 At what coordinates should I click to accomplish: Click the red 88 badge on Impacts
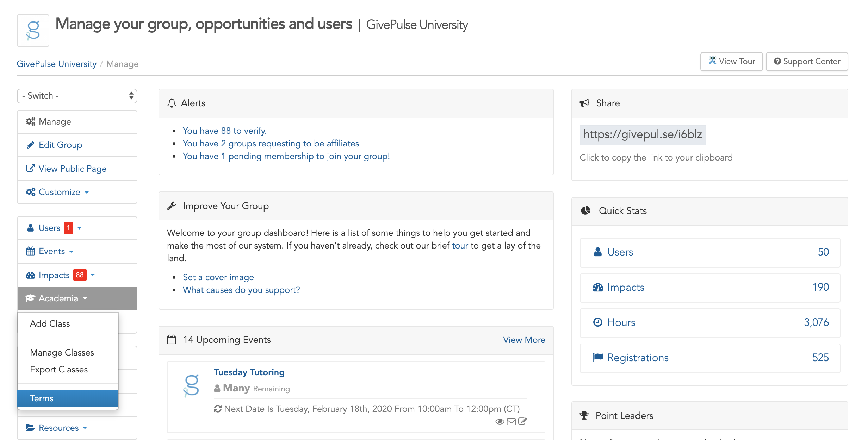click(x=80, y=275)
